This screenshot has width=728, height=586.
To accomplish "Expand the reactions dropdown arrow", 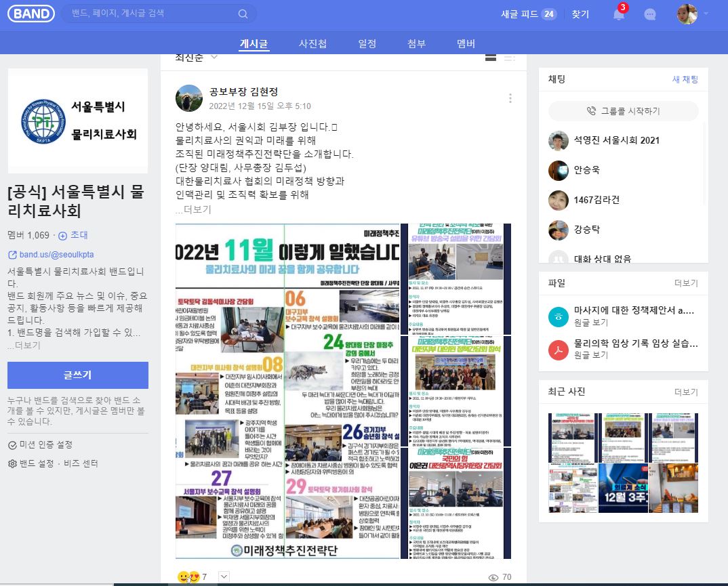I will coord(224,577).
